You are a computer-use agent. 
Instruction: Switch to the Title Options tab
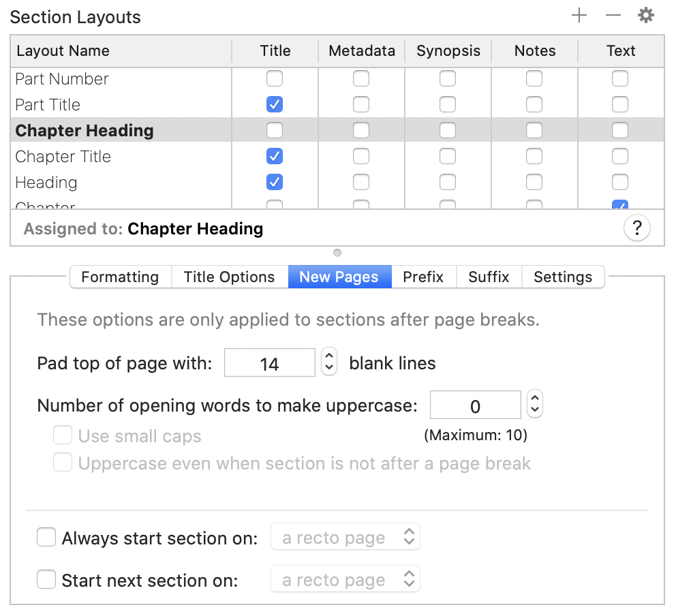click(x=230, y=277)
